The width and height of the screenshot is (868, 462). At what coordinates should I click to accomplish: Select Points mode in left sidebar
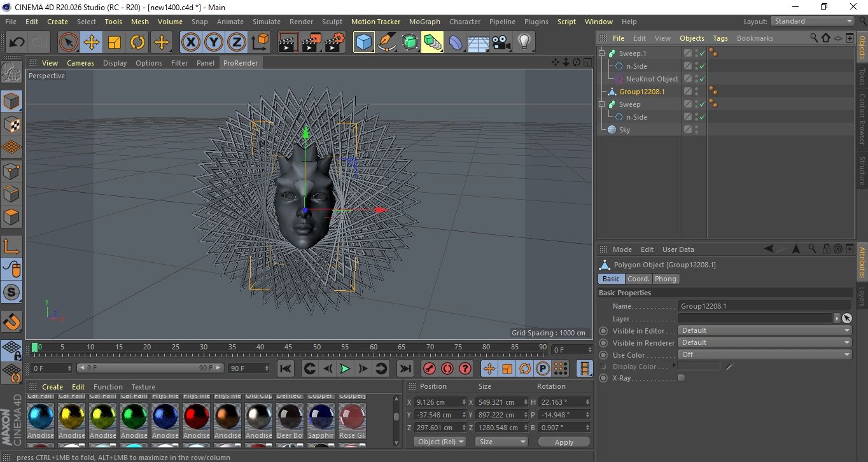(11, 171)
